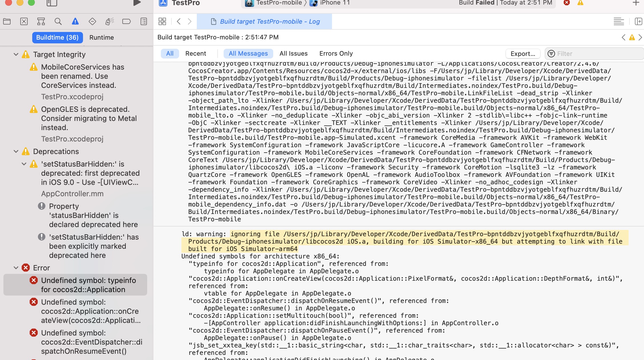Select the OpenGLES is deprecated warning
Viewport: 644px width, 360px height.
click(x=85, y=118)
